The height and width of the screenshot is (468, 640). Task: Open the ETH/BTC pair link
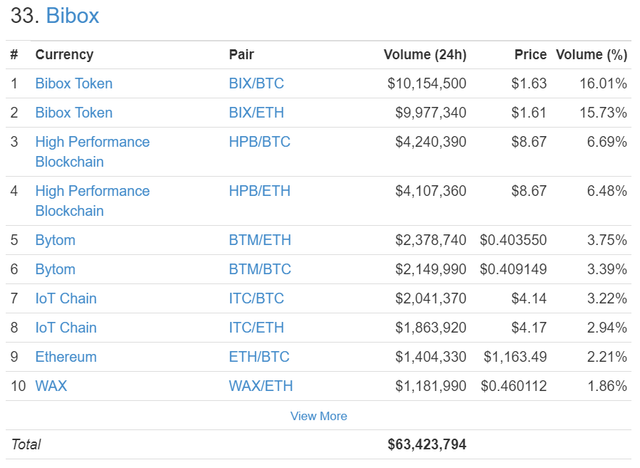pyautogui.click(x=259, y=357)
